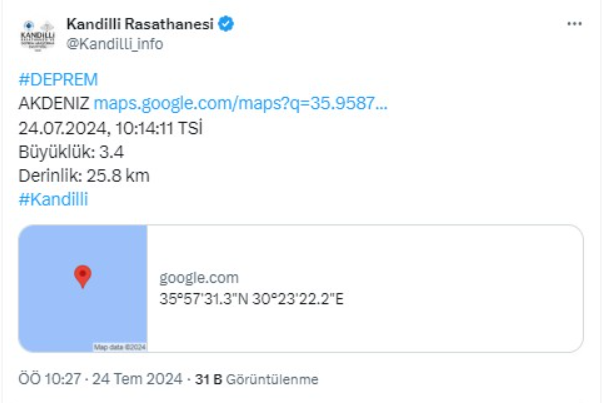This screenshot has height=403, width=602.
Task: Click the blue verified badge
Action: pos(227,24)
